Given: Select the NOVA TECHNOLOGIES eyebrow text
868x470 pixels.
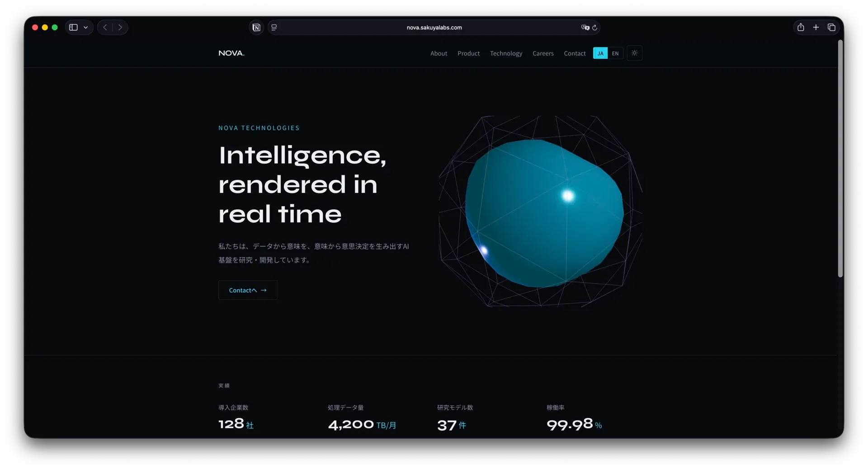Looking at the screenshot, I should tap(259, 128).
